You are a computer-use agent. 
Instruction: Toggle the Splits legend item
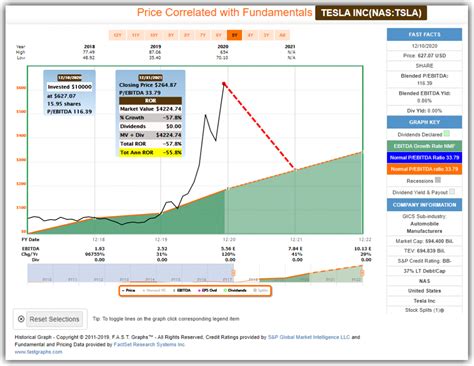261,291
